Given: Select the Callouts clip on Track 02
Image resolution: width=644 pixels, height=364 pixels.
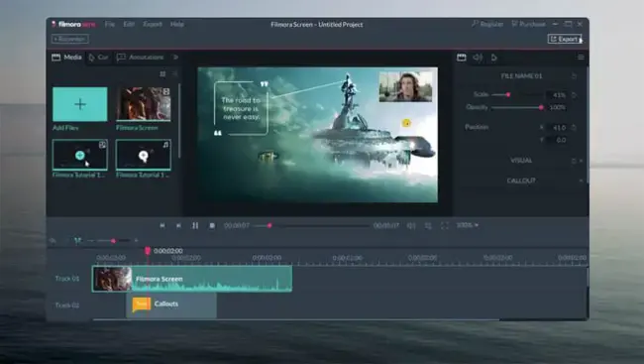Looking at the screenshot, I should (171, 304).
